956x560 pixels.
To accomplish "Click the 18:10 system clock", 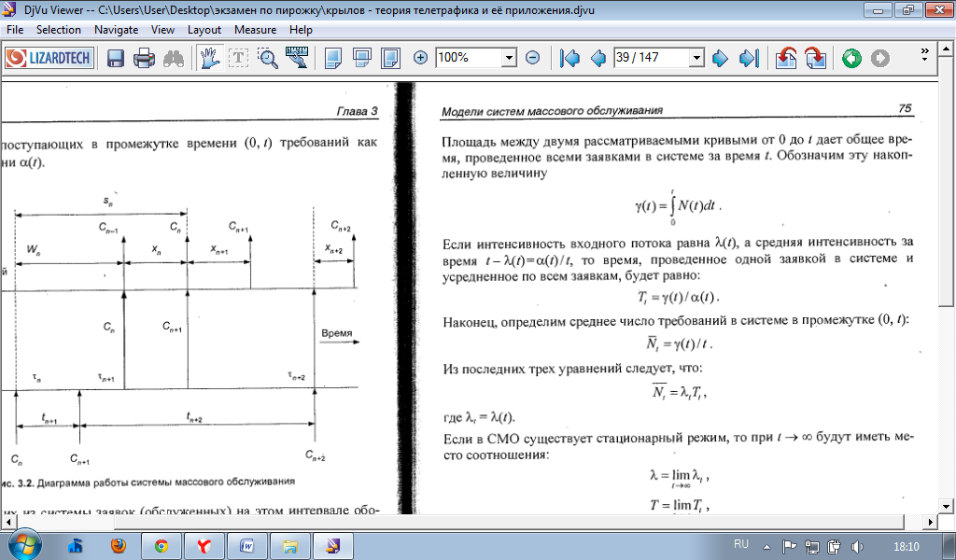I will pos(906,547).
